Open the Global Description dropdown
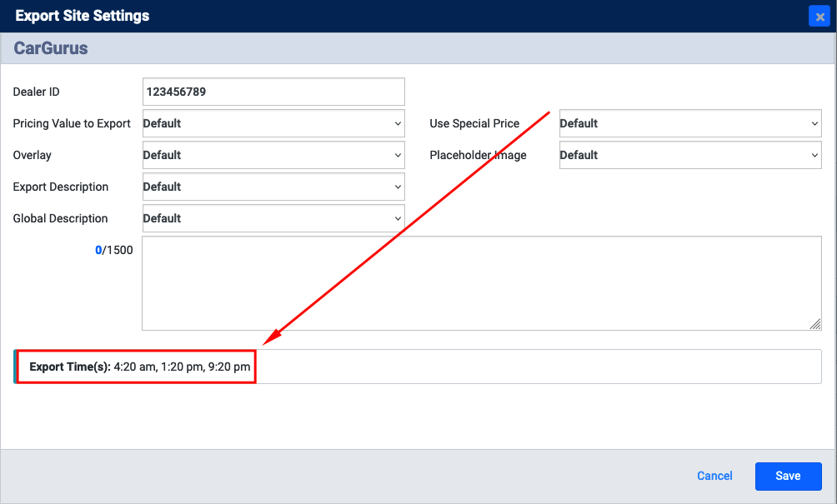Viewport: 837px width, 504px height. [273, 218]
